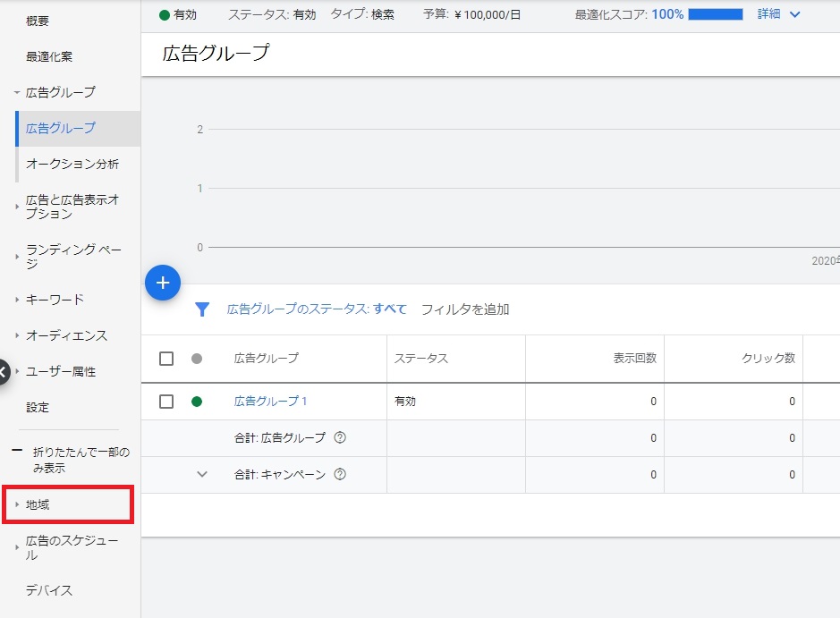840x618 pixels.
Task: Collapse the 広告グループ parent section arrow
Action: click(17, 93)
